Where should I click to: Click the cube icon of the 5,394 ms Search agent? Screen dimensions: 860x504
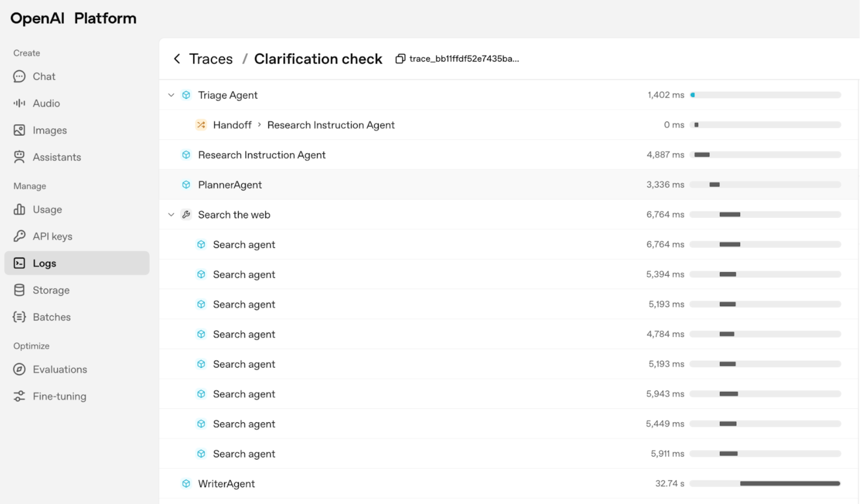click(201, 274)
